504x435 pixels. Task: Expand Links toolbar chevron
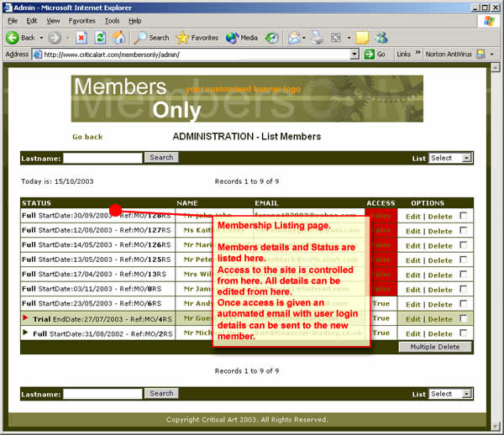coord(417,52)
